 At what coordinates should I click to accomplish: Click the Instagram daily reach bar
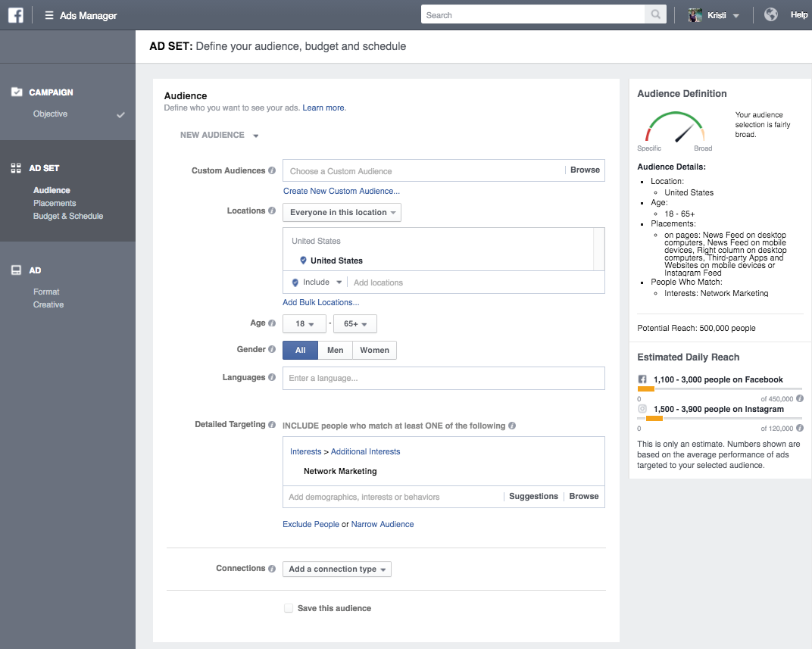tap(720, 418)
